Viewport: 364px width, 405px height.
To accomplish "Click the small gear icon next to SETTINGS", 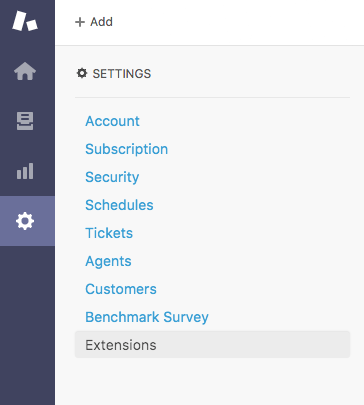I will [82, 73].
